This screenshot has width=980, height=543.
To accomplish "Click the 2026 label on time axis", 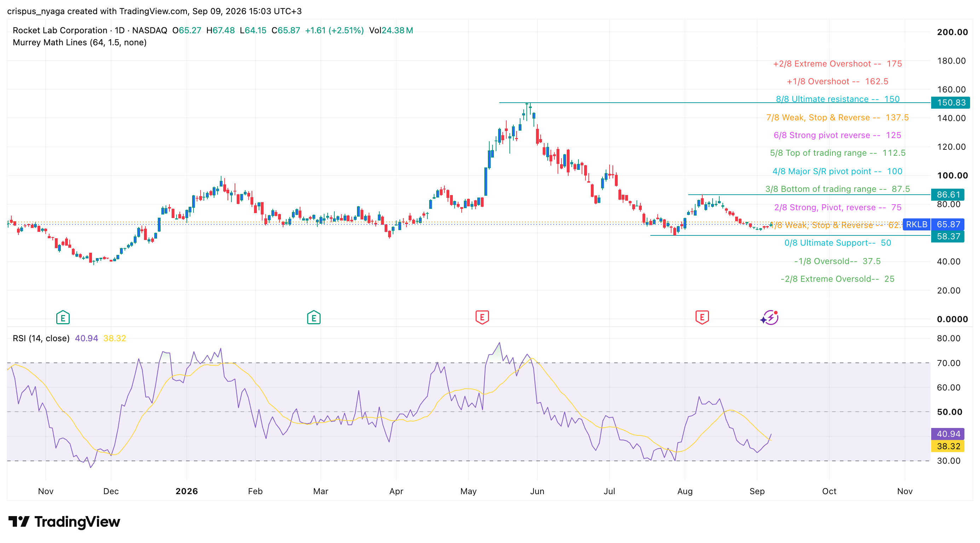I will (186, 491).
